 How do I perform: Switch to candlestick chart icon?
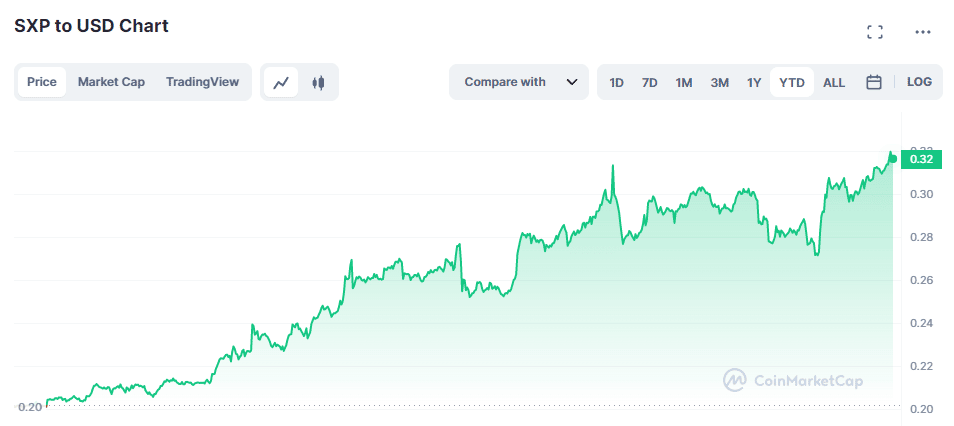coord(318,82)
